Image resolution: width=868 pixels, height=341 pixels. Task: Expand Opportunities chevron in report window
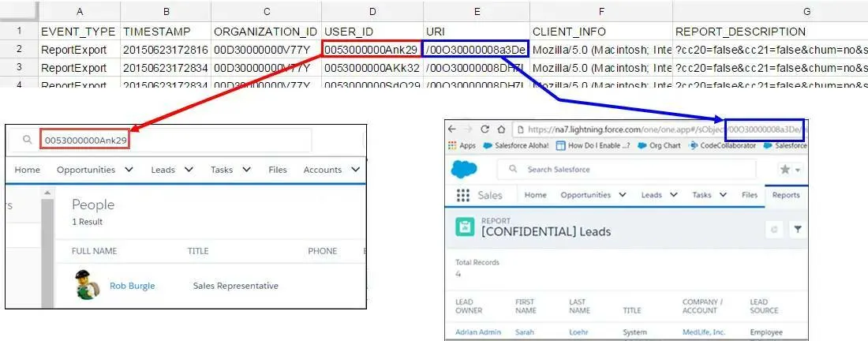pos(623,195)
